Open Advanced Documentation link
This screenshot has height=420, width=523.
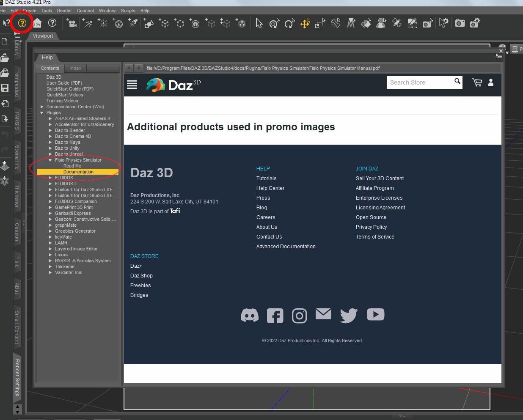pyautogui.click(x=286, y=247)
